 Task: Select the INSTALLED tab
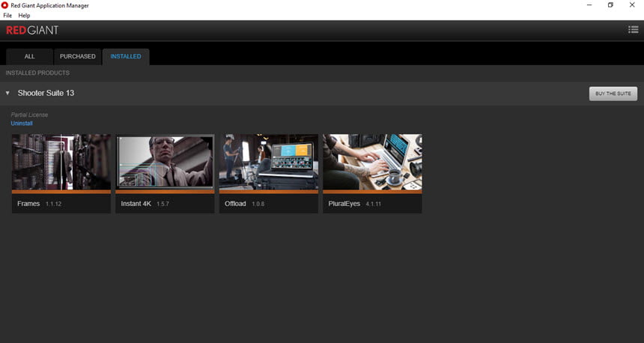126,57
